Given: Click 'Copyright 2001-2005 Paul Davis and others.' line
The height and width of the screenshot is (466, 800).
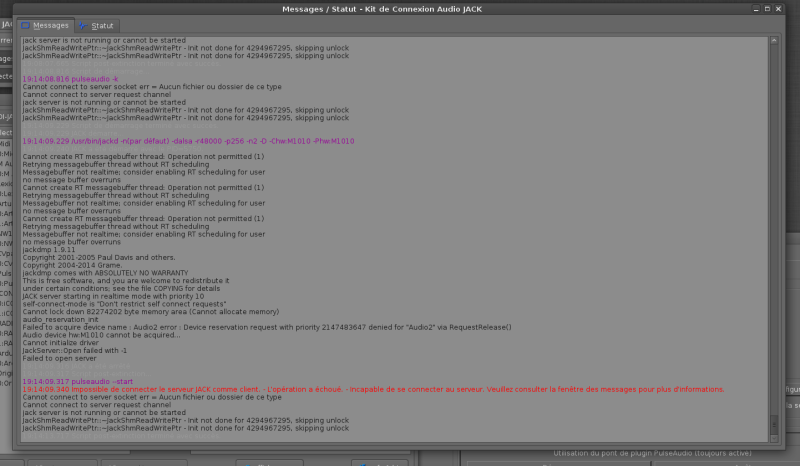Looking at the screenshot, I should pyautogui.click(x=98, y=257).
